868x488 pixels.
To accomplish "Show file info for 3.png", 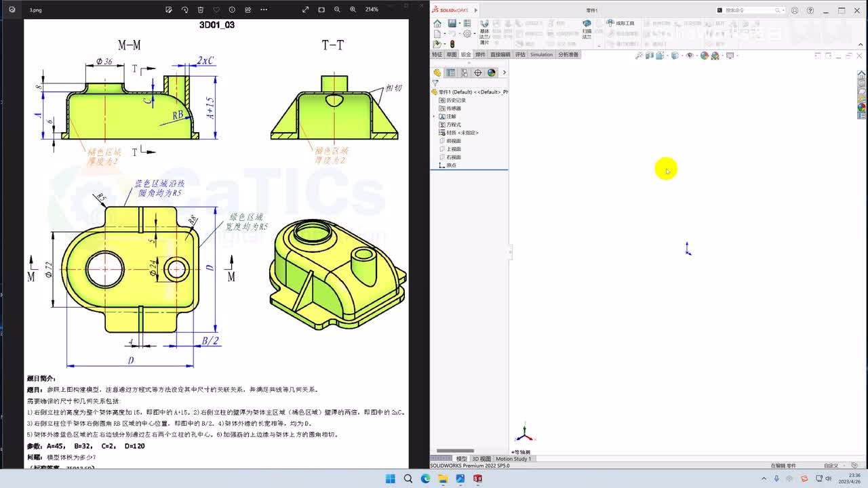I will pos(232,9).
